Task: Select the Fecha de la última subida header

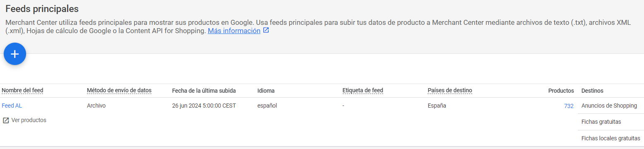Action: 204,90
